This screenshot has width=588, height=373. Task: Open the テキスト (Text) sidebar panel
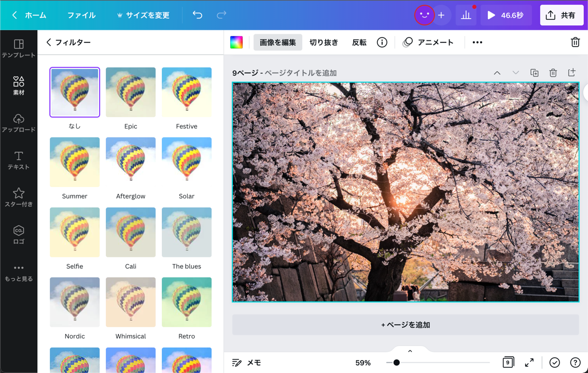click(18, 160)
